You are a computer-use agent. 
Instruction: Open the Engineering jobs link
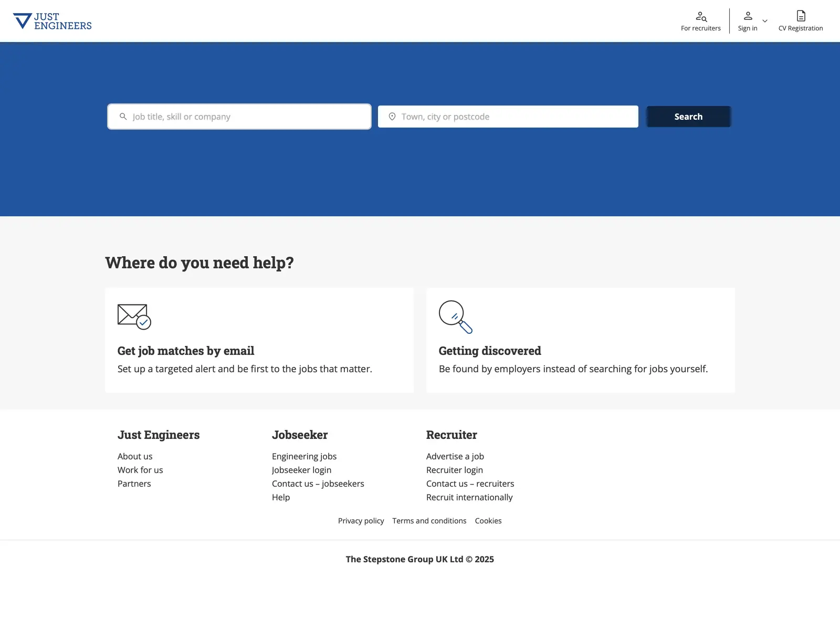pyautogui.click(x=304, y=456)
